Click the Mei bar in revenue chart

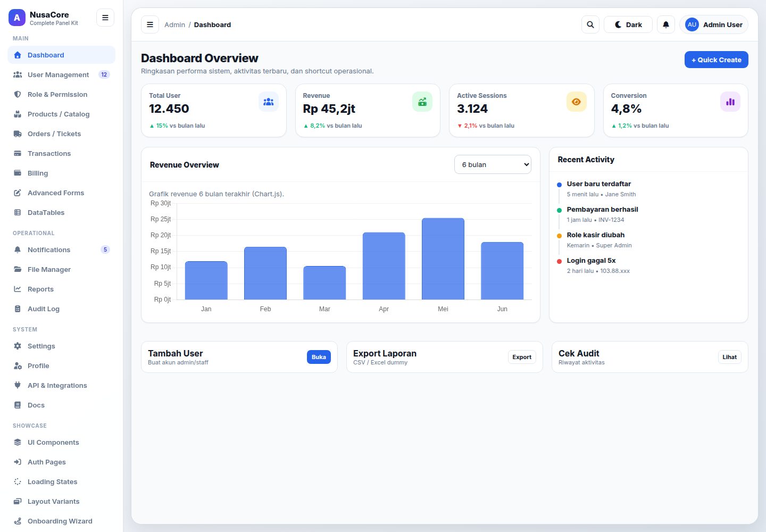(x=443, y=259)
